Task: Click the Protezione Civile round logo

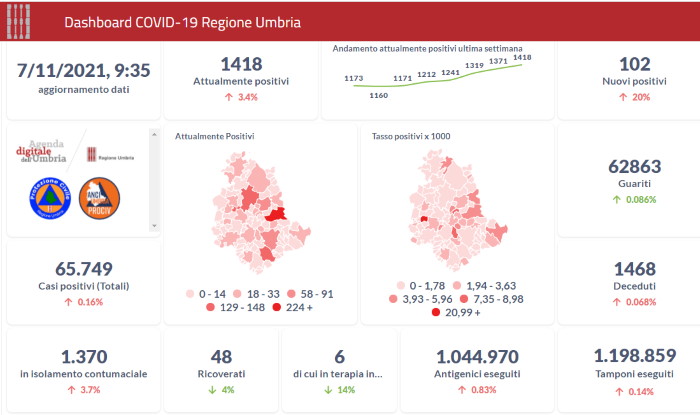Action: coord(46,197)
